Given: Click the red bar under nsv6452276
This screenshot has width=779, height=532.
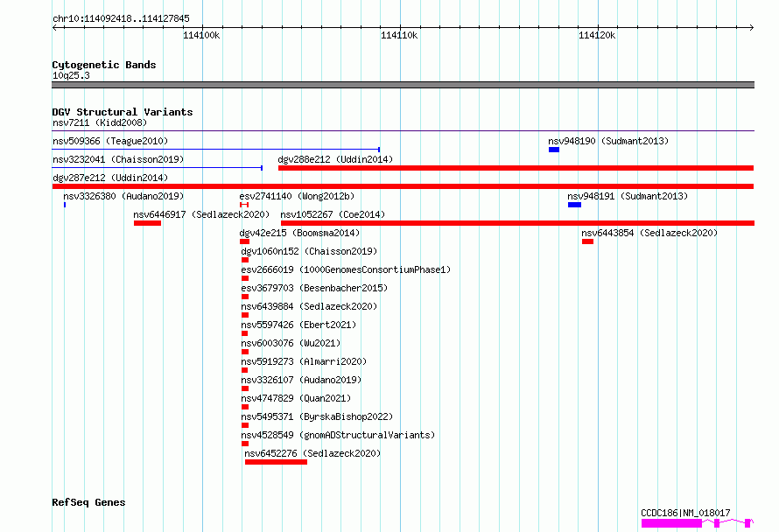Looking at the screenshot, I should tap(276, 462).
